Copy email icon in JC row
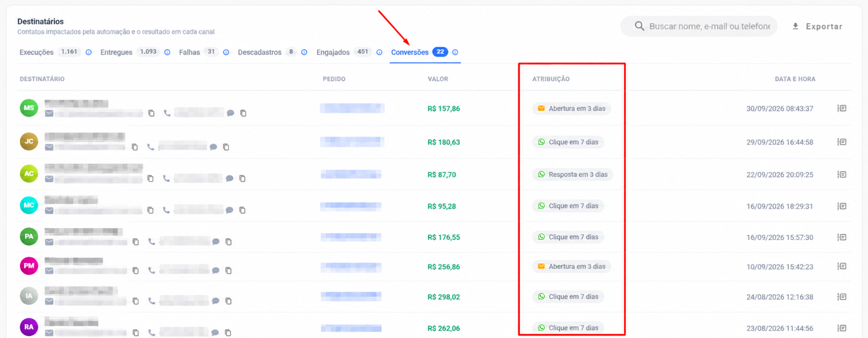868x338 pixels. point(135,147)
